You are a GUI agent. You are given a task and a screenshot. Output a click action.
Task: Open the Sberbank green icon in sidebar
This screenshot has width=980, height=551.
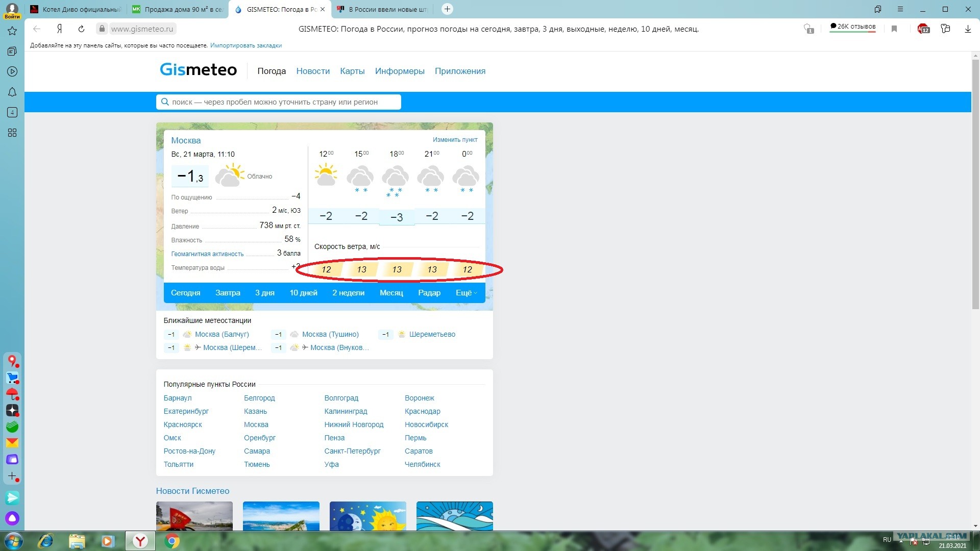pos(12,427)
